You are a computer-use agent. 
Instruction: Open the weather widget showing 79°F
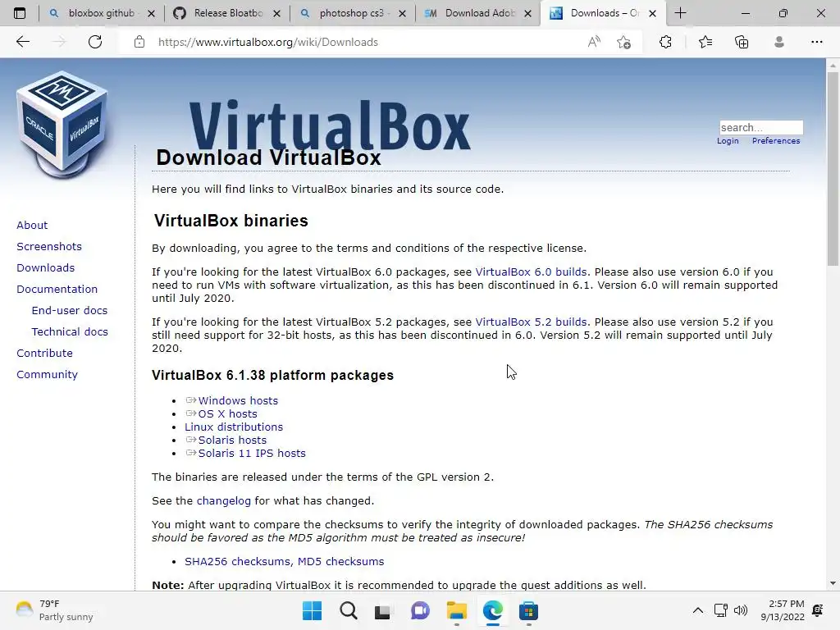(x=53, y=610)
